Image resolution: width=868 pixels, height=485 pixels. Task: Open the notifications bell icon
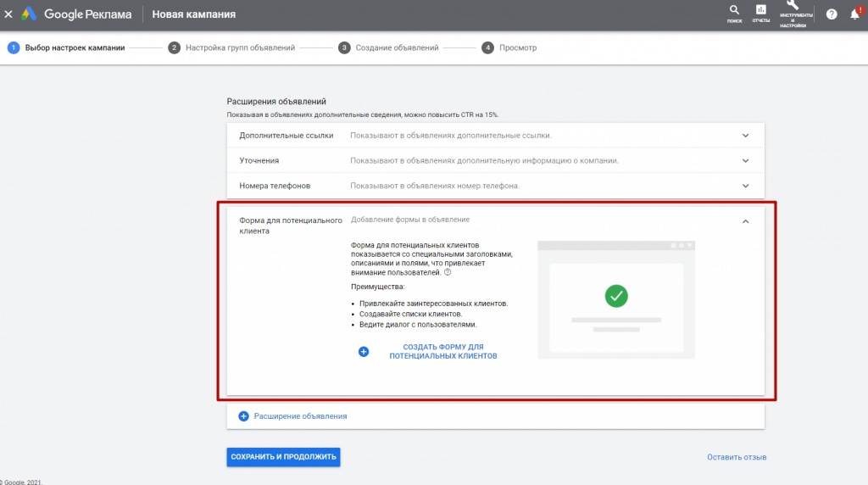tap(855, 14)
